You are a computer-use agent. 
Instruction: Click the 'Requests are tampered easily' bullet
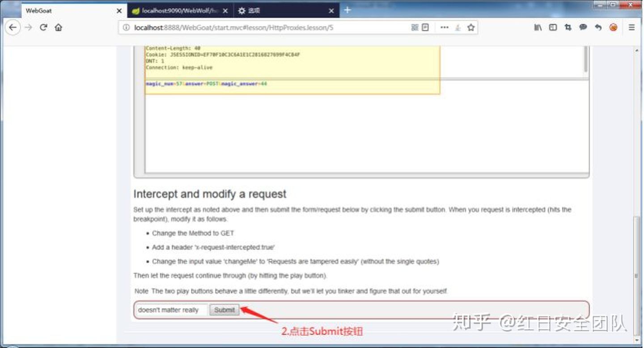pos(295,261)
